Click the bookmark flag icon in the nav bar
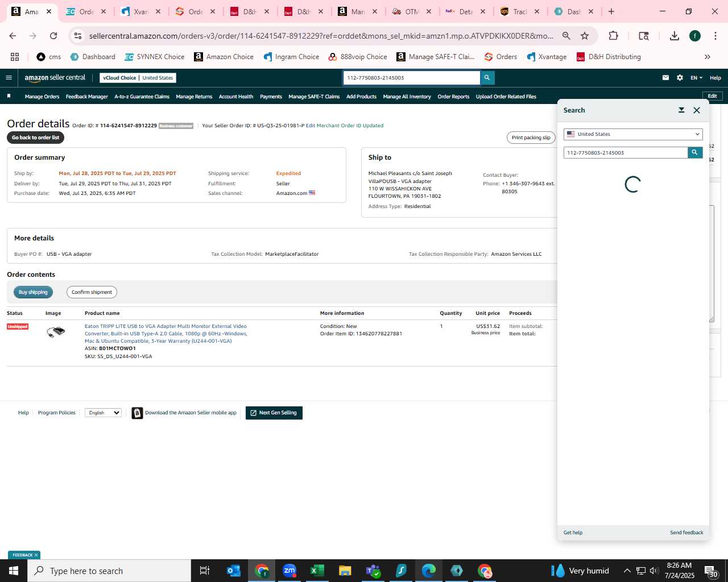728x582 pixels. click(9, 96)
